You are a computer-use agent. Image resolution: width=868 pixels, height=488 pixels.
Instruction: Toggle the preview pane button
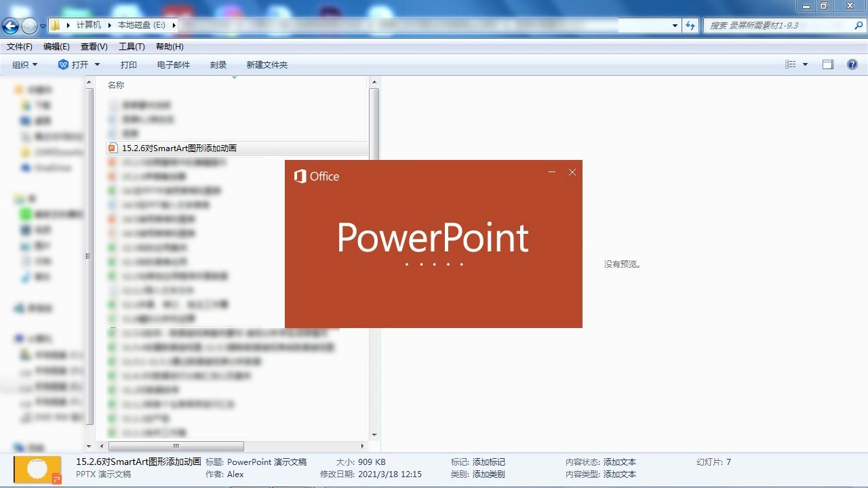pos(827,64)
